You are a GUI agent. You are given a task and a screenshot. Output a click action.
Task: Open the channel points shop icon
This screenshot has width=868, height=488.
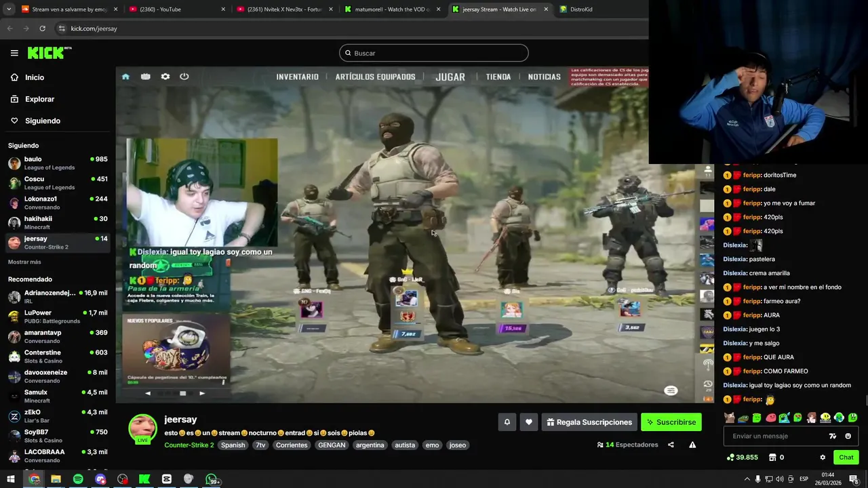coord(772,457)
